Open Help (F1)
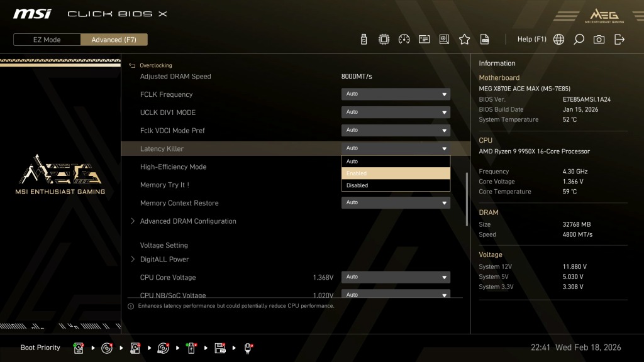The width and height of the screenshot is (644, 362). [532, 40]
